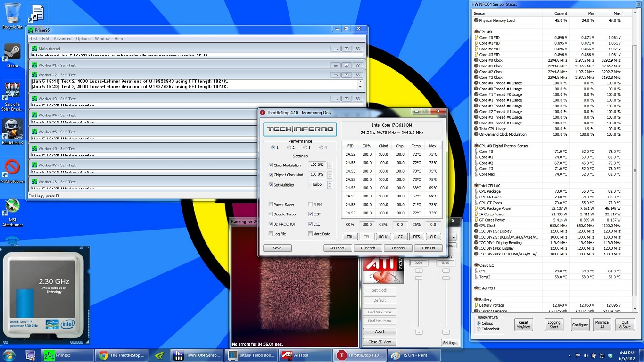644x362 pixels.
Task: Click the BCLK button in ThrottleStop
Action: point(383,237)
